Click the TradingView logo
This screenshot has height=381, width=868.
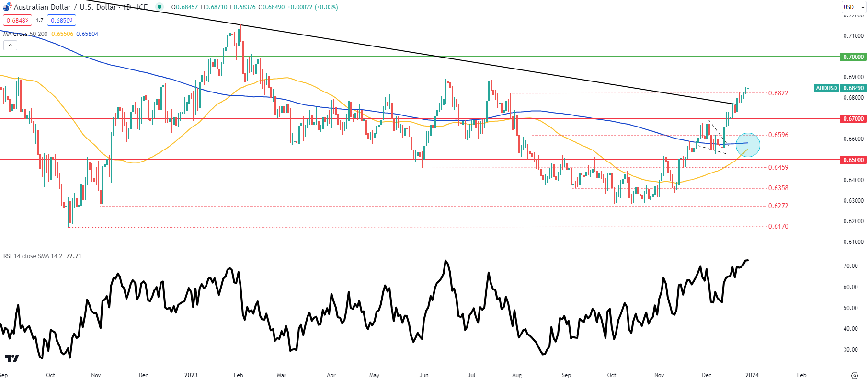pos(12,358)
